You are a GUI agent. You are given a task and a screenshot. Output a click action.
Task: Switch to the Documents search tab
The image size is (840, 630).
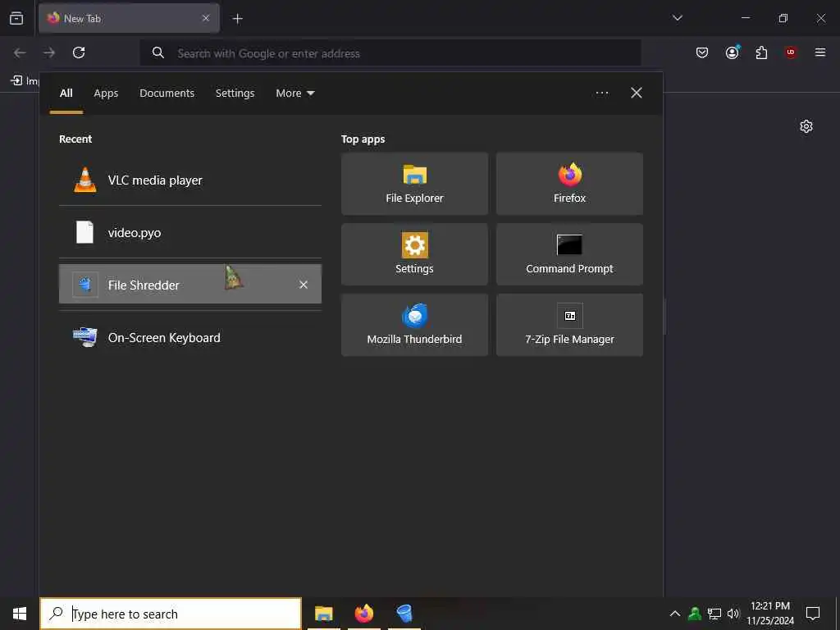[x=167, y=94]
